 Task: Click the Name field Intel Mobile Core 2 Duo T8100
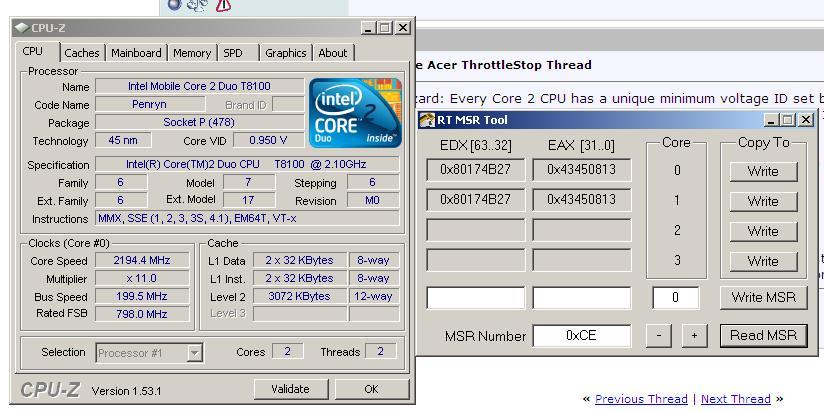(200, 86)
